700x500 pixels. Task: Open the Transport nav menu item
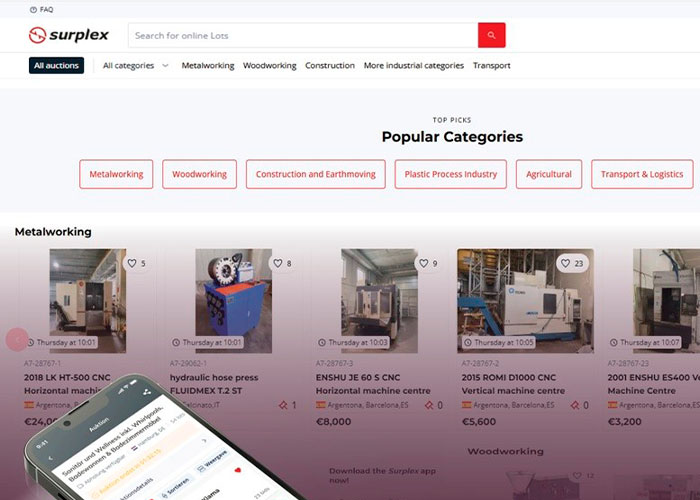pos(492,66)
